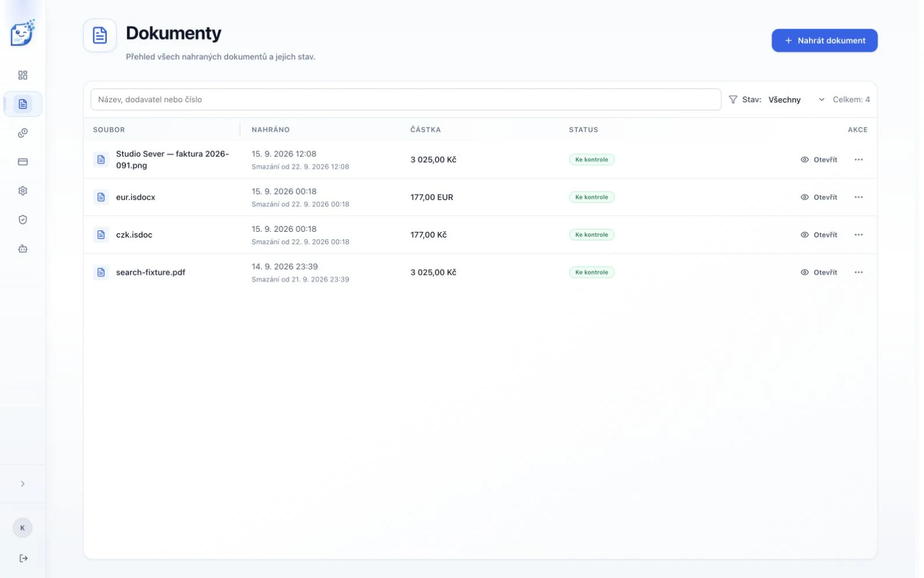Image resolution: width=924 pixels, height=578 pixels.
Task: Open more actions for Studio Sever faktura row
Action: pos(858,160)
